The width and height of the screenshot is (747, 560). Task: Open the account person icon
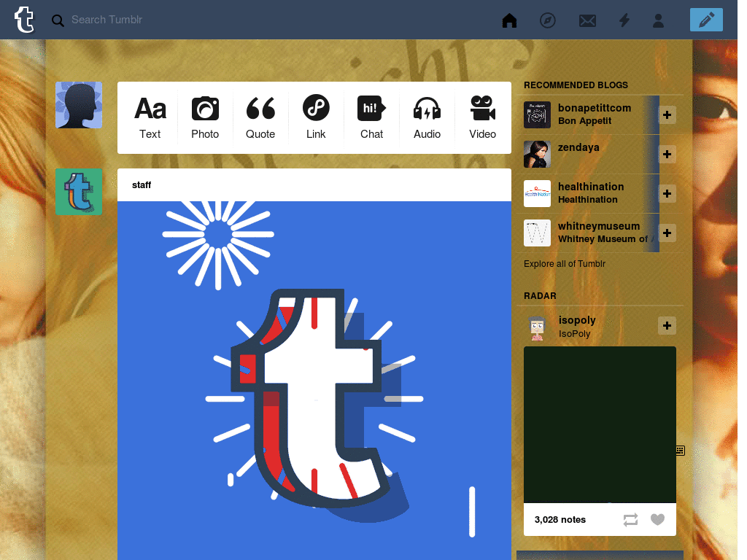tap(658, 20)
